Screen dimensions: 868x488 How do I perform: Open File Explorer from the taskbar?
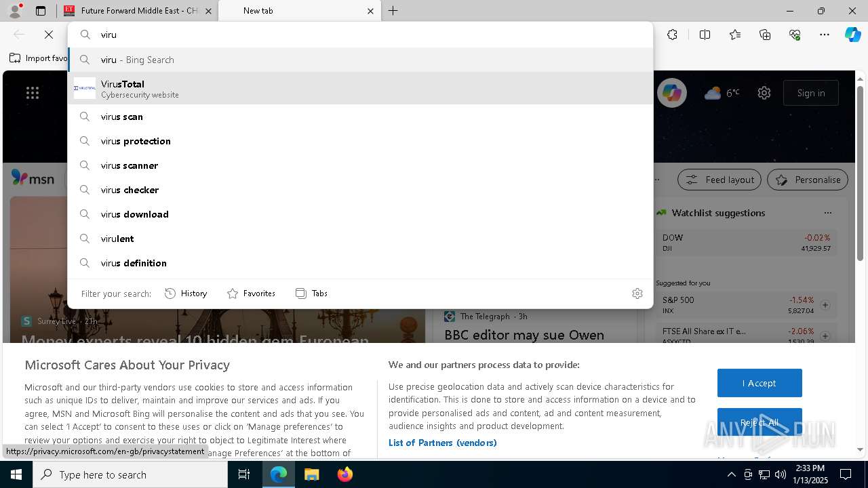[311, 474]
